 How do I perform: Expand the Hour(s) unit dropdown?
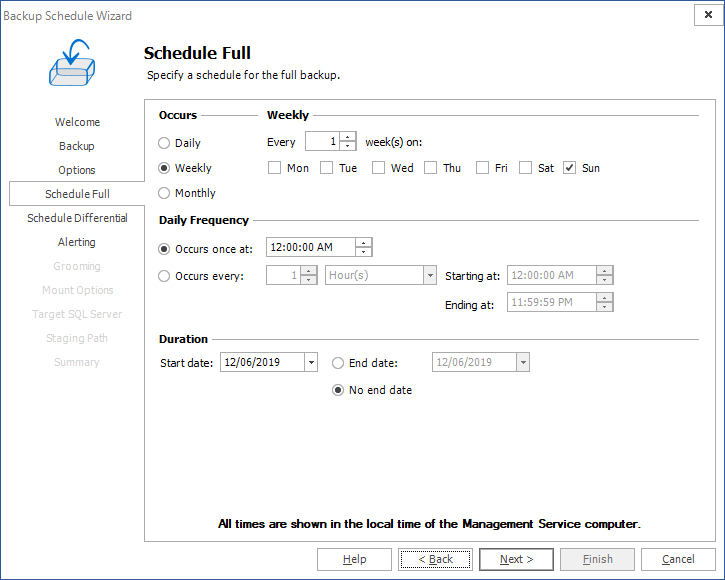tap(430, 276)
